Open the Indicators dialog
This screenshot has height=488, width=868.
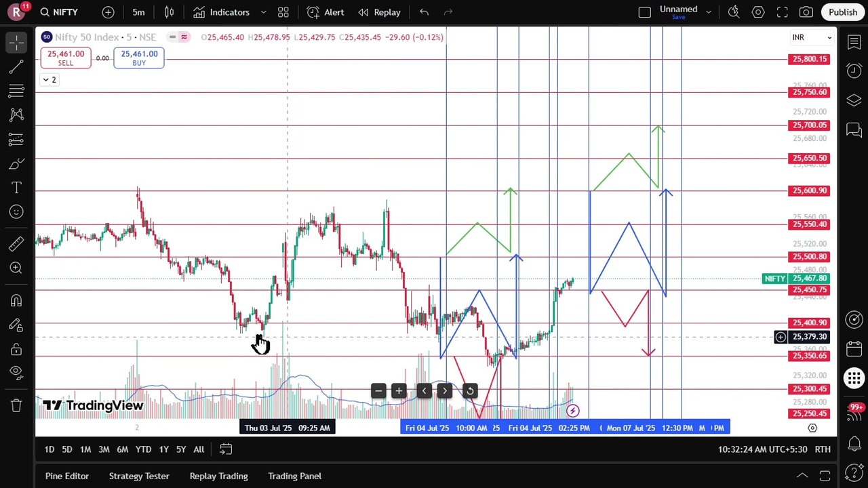click(x=222, y=12)
